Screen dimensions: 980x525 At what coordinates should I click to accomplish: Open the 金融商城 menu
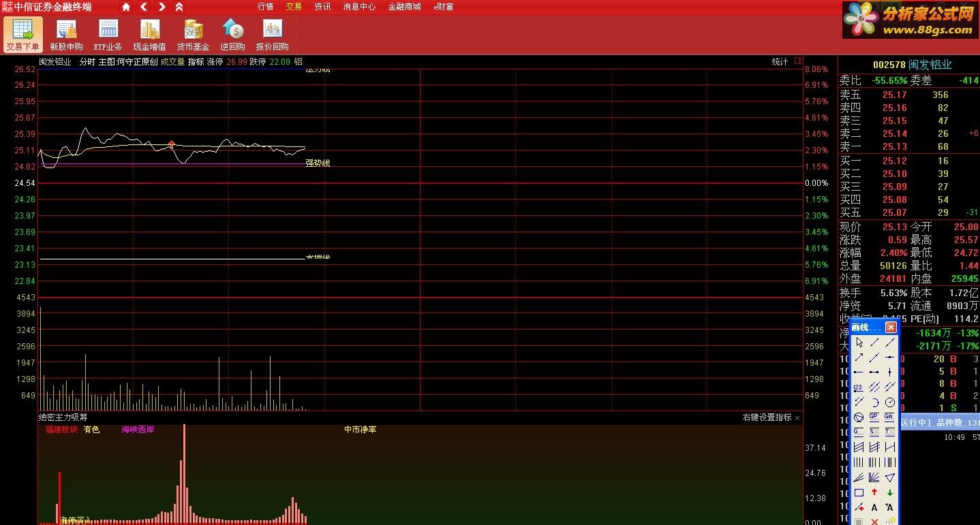404,7
